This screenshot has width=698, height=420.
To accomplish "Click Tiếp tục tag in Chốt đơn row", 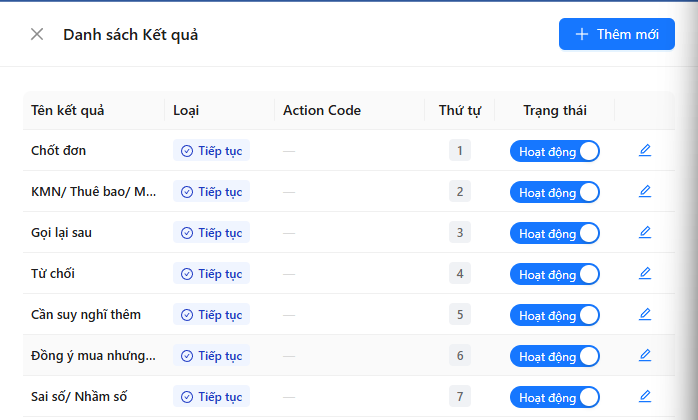I will click(211, 151).
